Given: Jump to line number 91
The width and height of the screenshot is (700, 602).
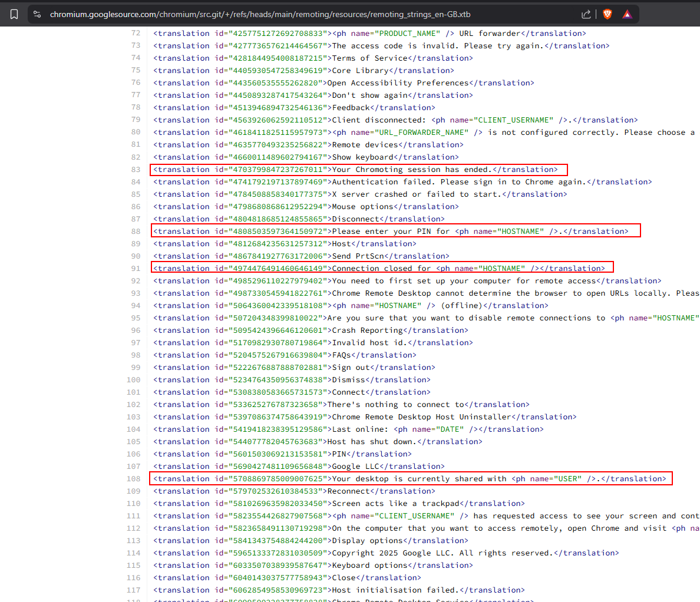Looking at the screenshot, I should tap(136, 268).
